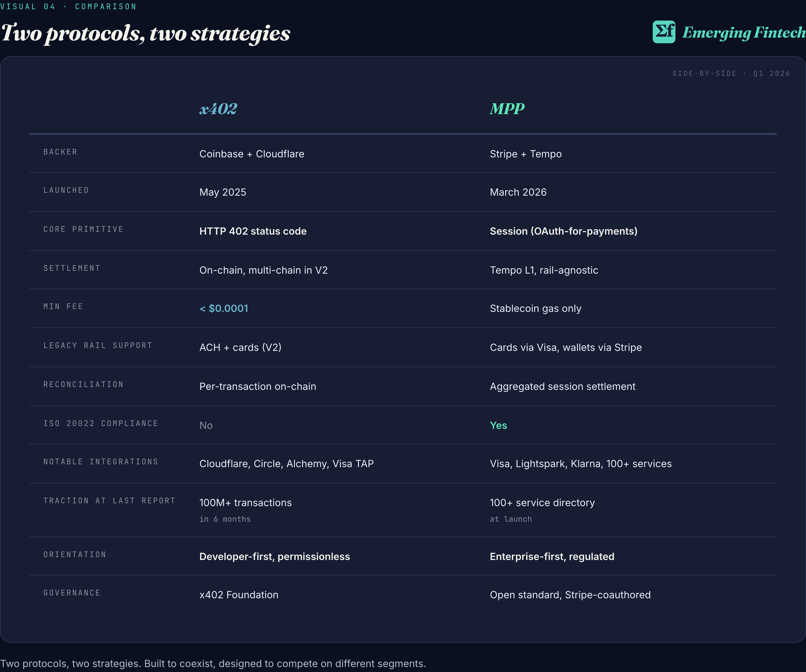This screenshot has width=806, height=672.
Task: Click the Emerging Fintech brand name
Action: [x=743, y=33]
